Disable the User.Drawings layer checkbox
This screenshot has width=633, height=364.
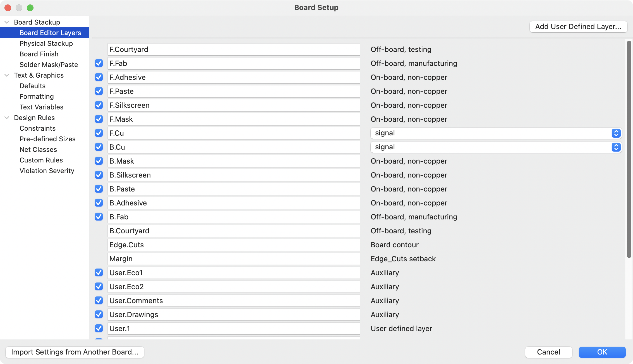99,315
